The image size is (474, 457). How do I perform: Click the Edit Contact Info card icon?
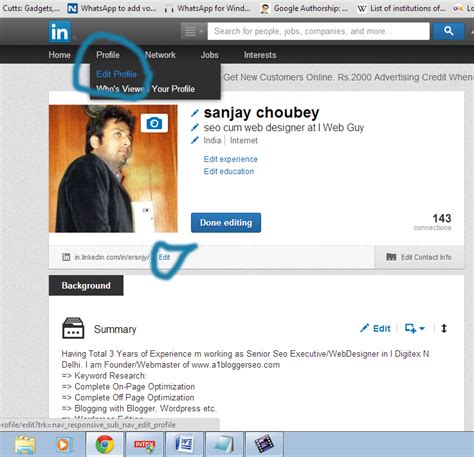tap(391, 257)
